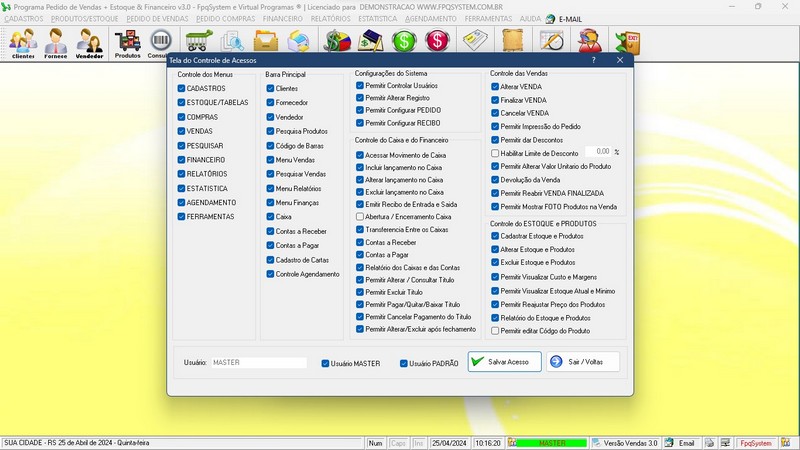
Task: Click the green MASTER status bar indicator
Action: click(552, 443)
